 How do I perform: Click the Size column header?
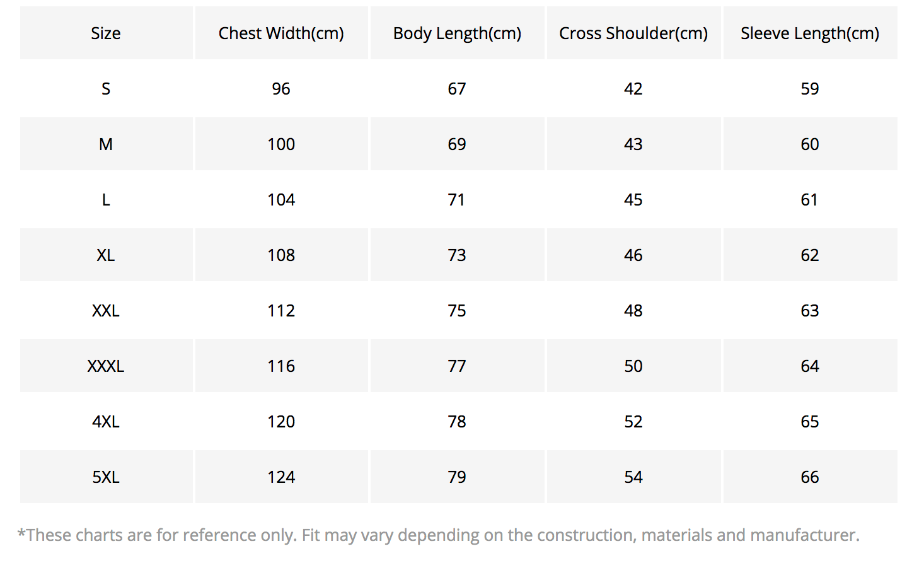coord(106,33)
